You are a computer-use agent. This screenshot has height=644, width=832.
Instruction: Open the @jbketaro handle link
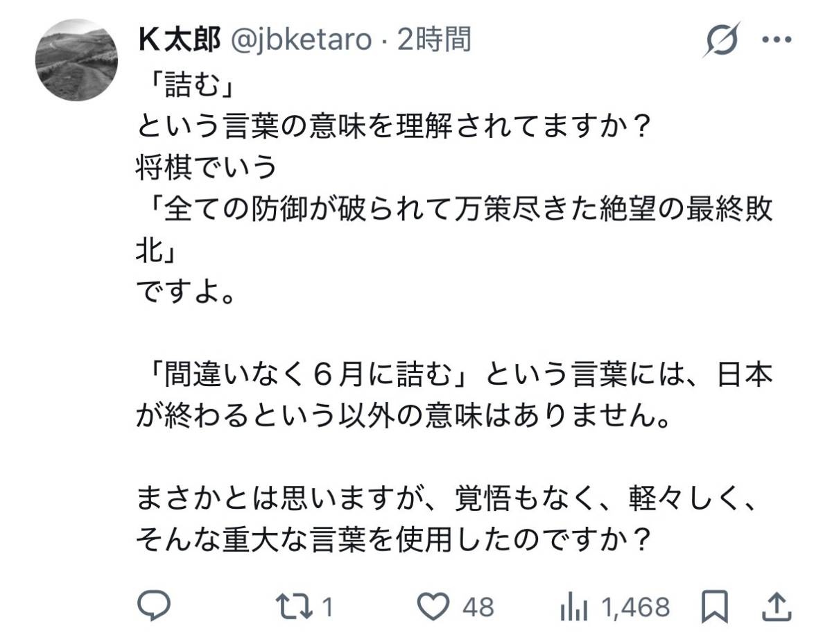tap(300, 41)
